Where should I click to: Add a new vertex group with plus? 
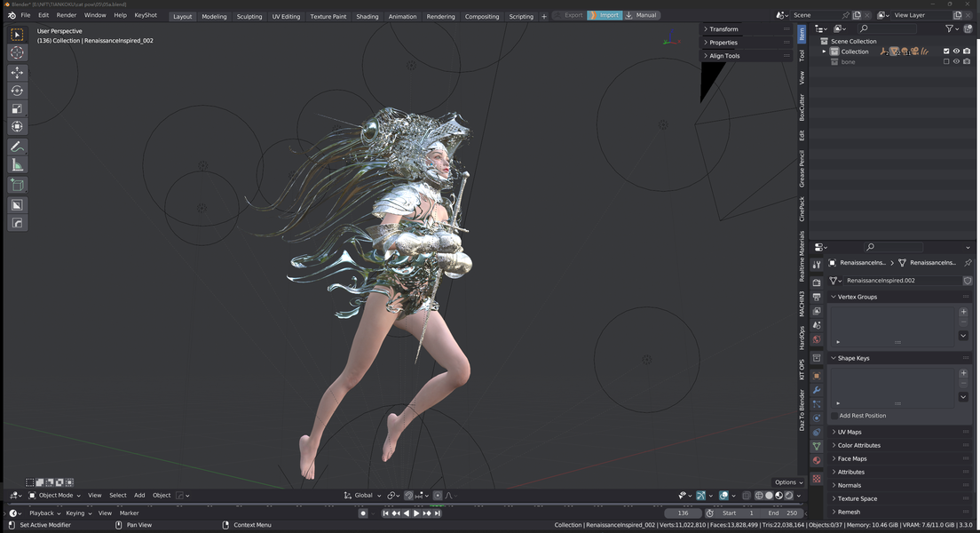click(x=963, y=312)
